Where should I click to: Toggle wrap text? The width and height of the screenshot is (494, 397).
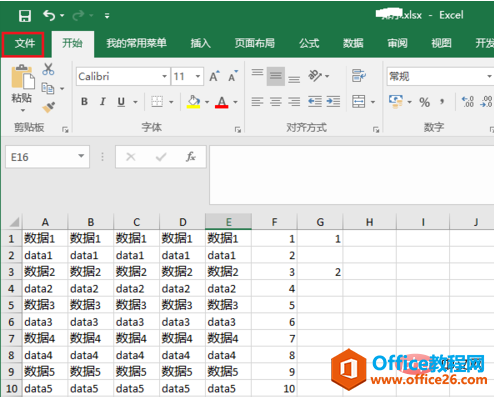point(359,76)
